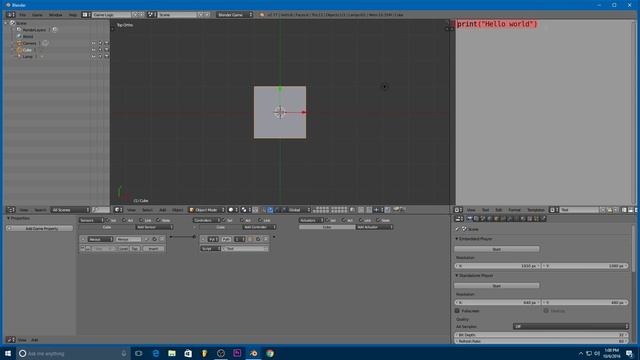Viewport: 640px width, 360px height.
Task: Click the text editor's editor type icon
Action: pos(458,210)
